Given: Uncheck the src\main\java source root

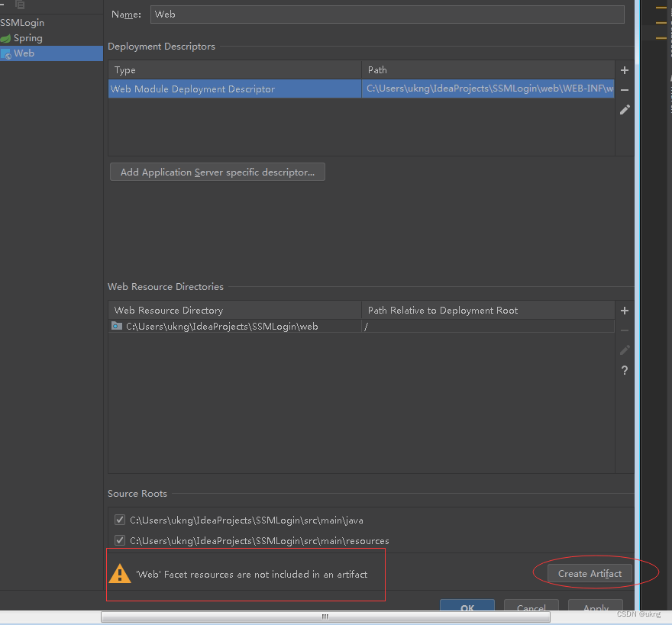Looking at the screenshot, I should click(x=120, y=519).
